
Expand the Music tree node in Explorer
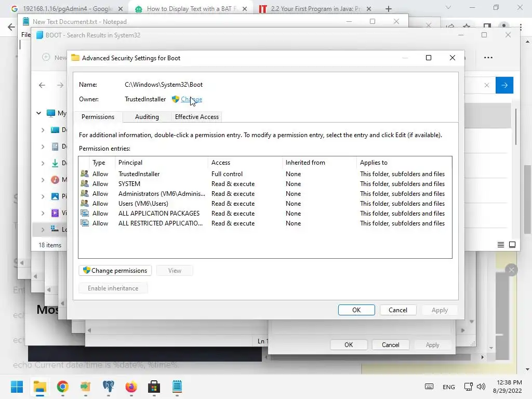(x=43, y=180)
